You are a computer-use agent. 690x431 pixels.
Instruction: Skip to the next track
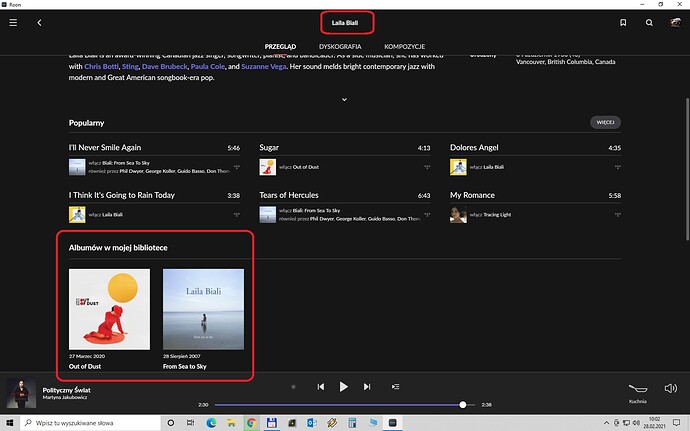(367, 387)
